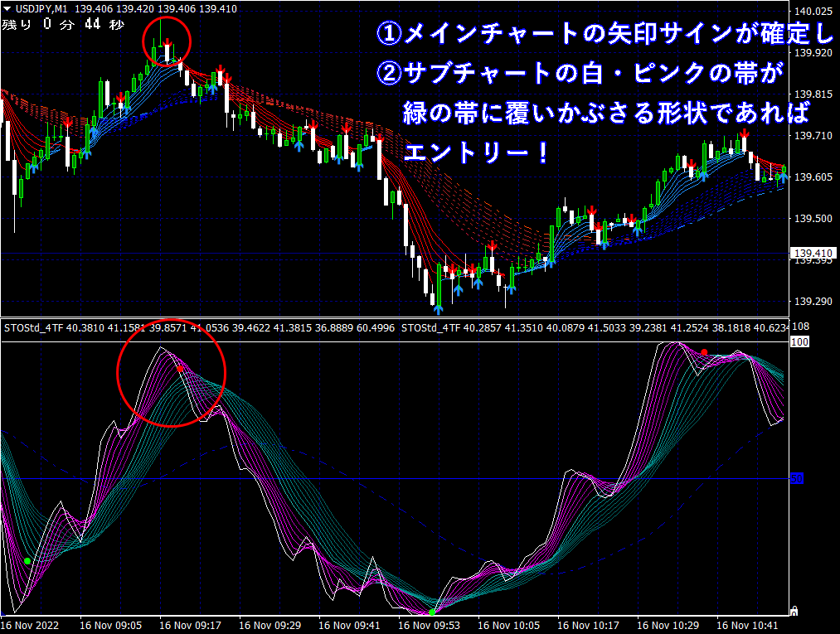Click the red dot on the oscillator's last peak near 10:35

click(704, 351)
